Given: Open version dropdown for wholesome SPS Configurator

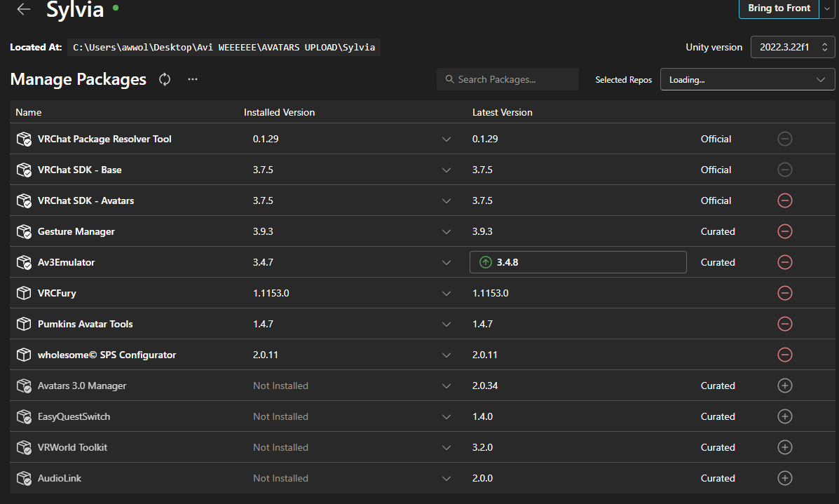Looking at the screenshot, I should click(x=446, y=355).
